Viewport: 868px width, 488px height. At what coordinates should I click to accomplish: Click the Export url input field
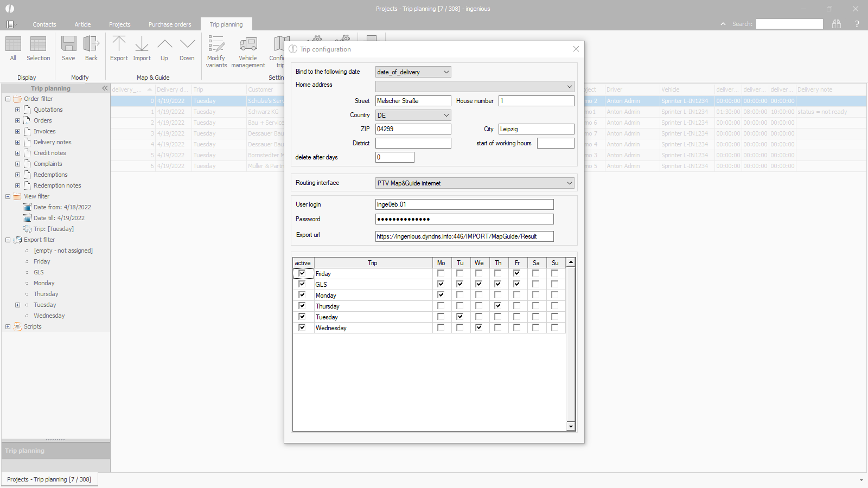(464, 236)
